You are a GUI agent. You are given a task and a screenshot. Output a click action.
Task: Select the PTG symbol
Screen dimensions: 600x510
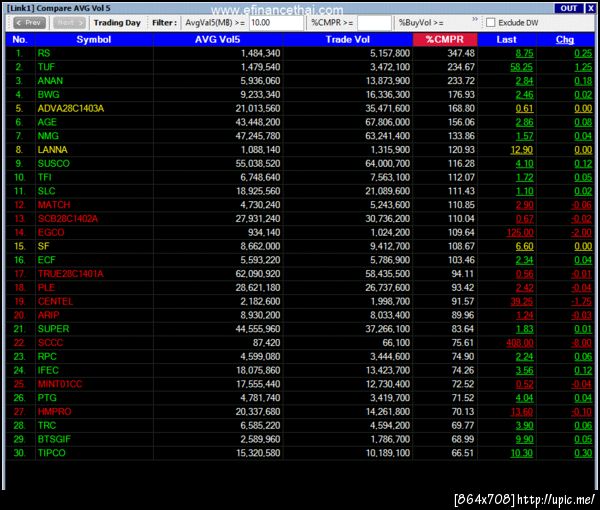47,398
